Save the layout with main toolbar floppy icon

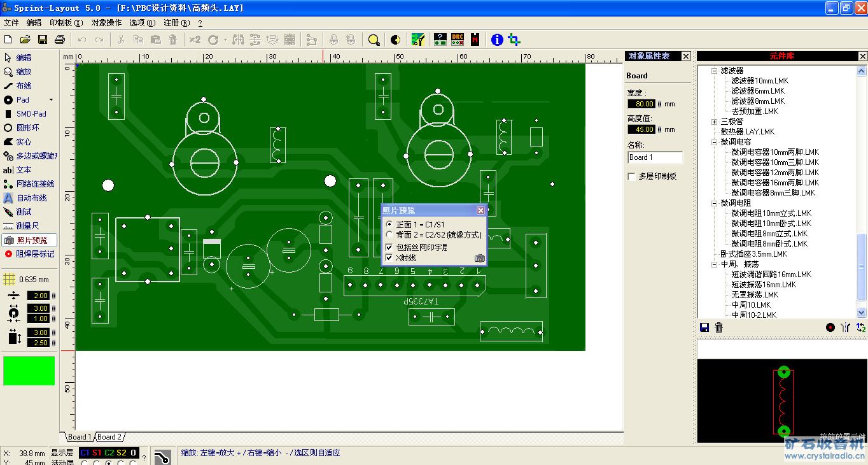[43, 39]
